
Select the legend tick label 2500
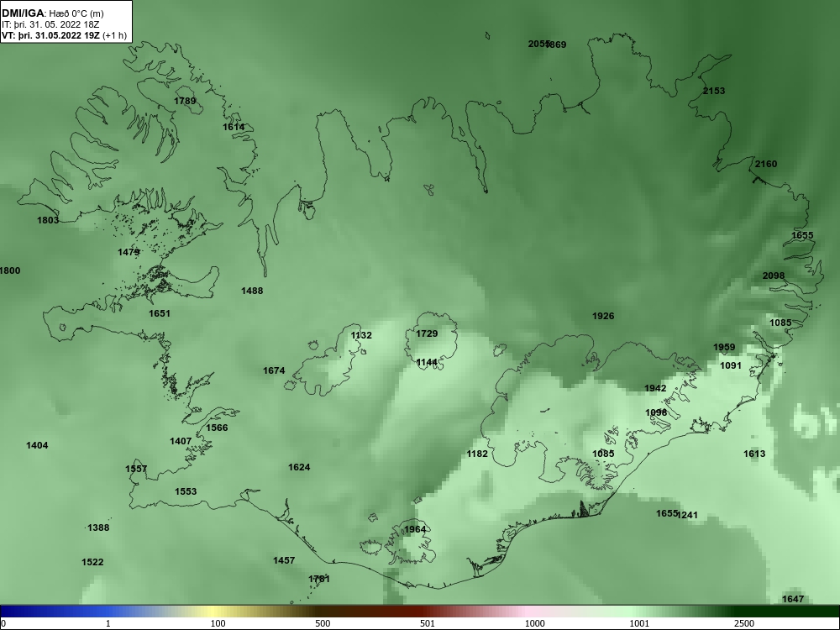[744, 623]
